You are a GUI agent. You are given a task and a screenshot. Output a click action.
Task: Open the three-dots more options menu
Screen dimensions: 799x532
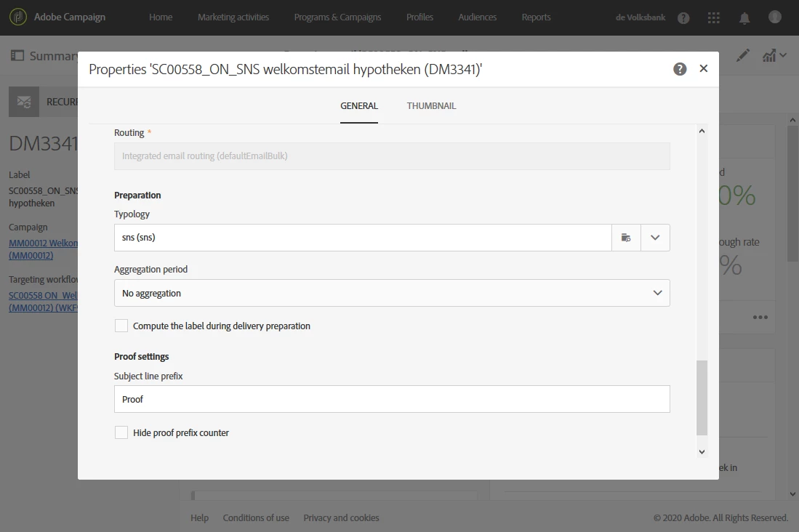[760, 318]
